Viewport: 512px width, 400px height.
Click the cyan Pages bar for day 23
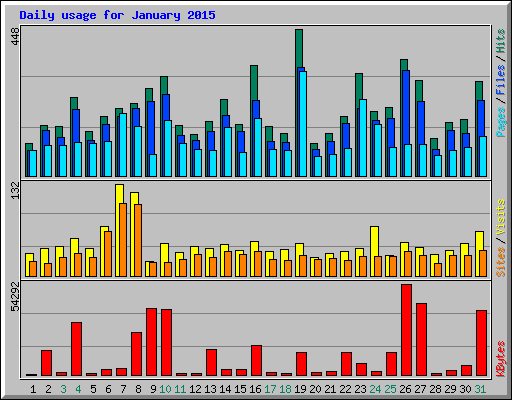coord(363,138)
